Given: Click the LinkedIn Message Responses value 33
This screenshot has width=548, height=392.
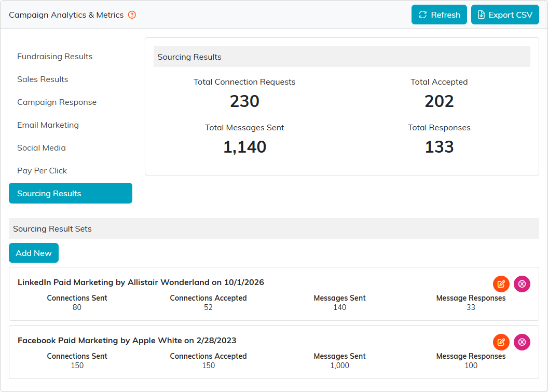Looking at the screenshot, I should point(471,307).
